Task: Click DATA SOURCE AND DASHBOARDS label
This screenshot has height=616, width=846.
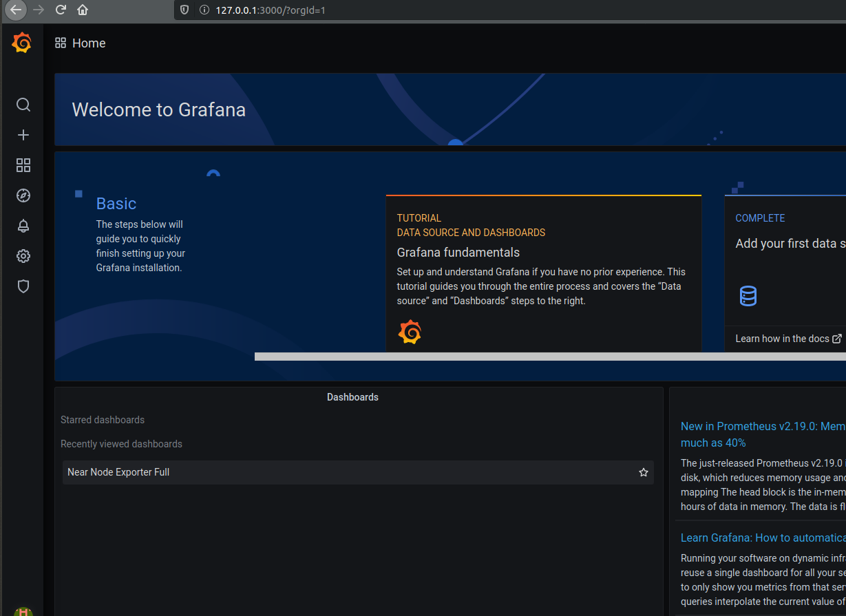Action: tap(471, 233)
